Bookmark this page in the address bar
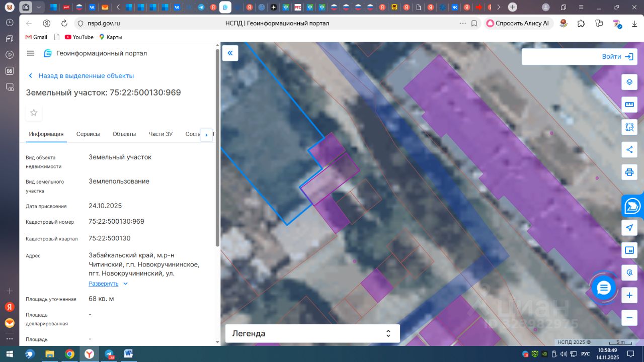644x362 pixels. tap(474, 23)
